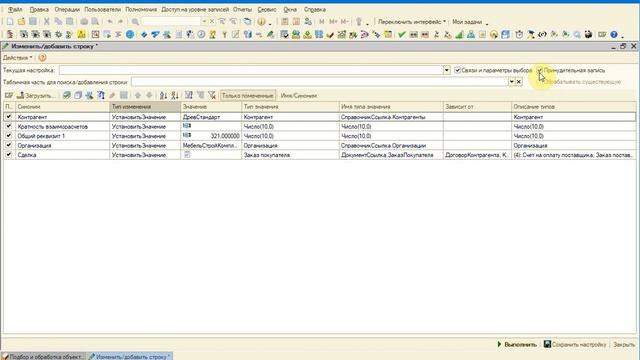The width and height of the screenshot is (640, 360).
Task: Uncheck the Контрагент row checkbox
Action: (x=9, y=117)
